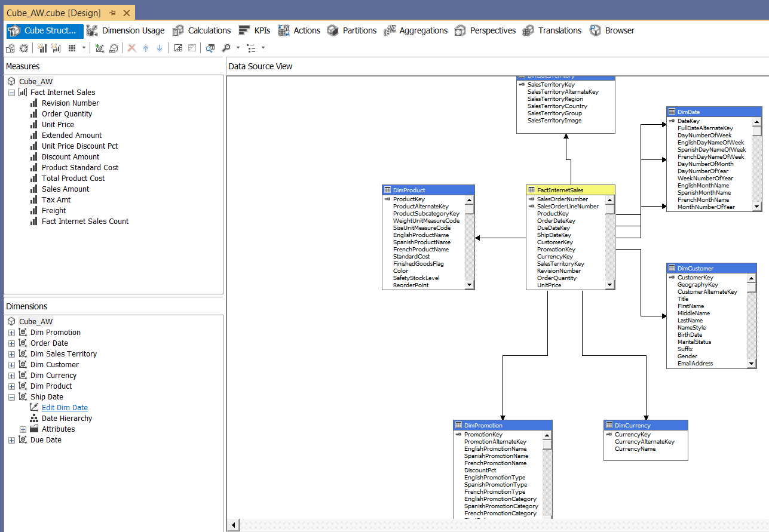Open the zoom level dropdown arrow
769x532 pixels.
tap(237, 48)
